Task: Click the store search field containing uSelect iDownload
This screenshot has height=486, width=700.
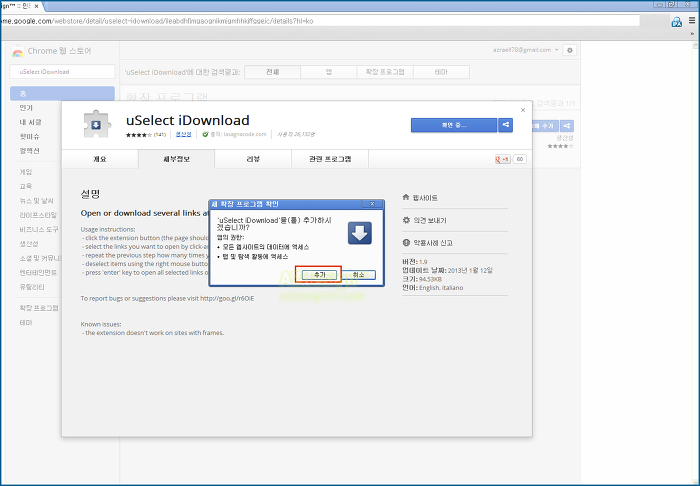Action: (x=62, y=71)
